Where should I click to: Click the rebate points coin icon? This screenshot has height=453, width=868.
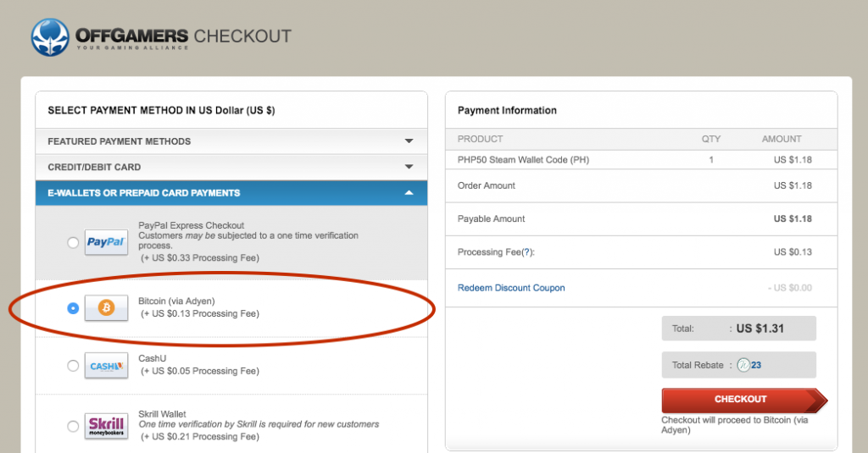click(743, 365)
